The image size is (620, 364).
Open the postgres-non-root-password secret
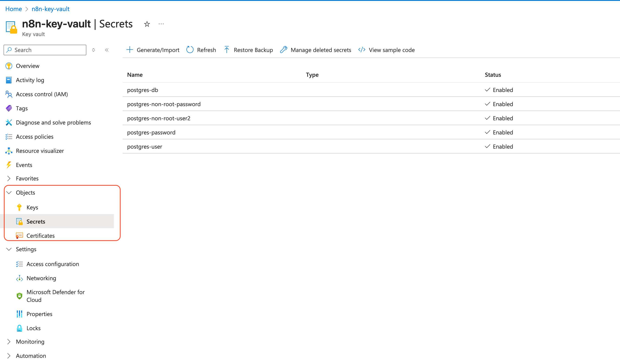164,104
